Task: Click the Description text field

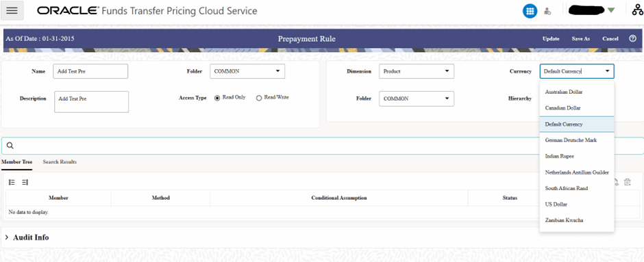Action: pos(92,102)
